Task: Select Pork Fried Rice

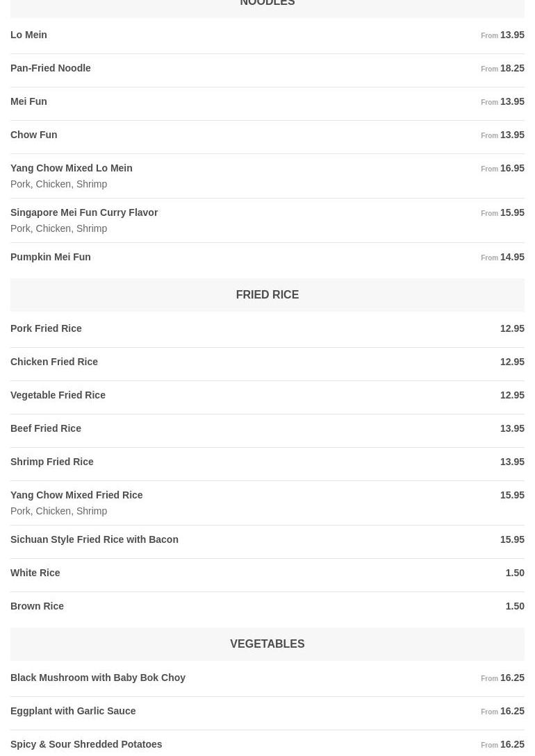Action: click(47, 328)
